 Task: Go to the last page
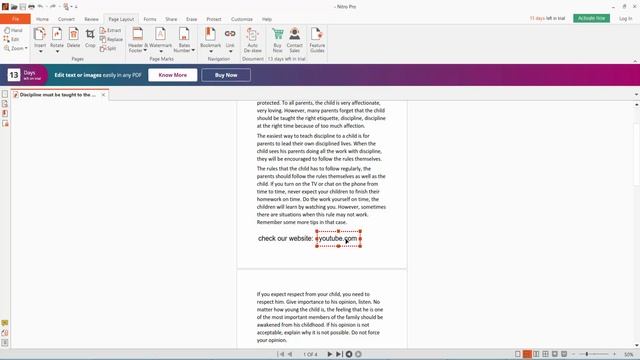coord(339,354)
